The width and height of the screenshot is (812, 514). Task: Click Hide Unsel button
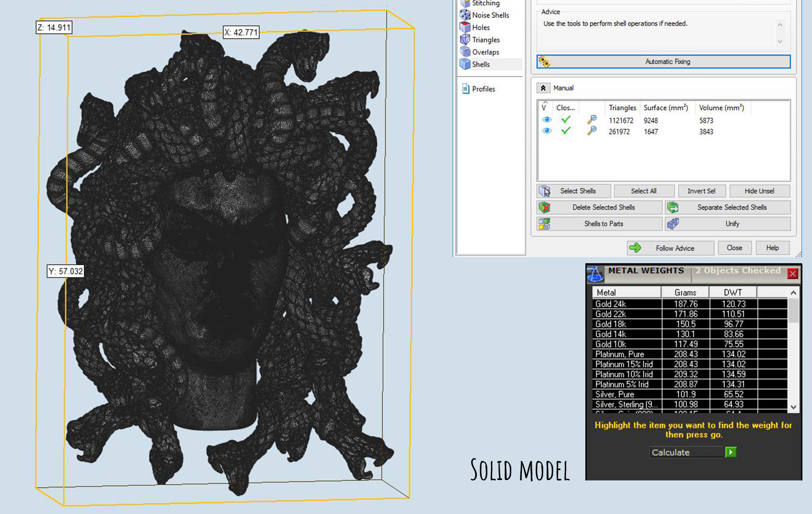click(759, 191)
